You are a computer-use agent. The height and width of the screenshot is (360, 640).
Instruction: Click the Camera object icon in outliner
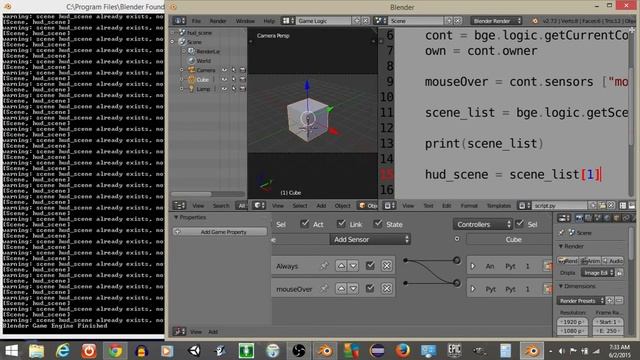pyautogui.click(x=191, y=70)
